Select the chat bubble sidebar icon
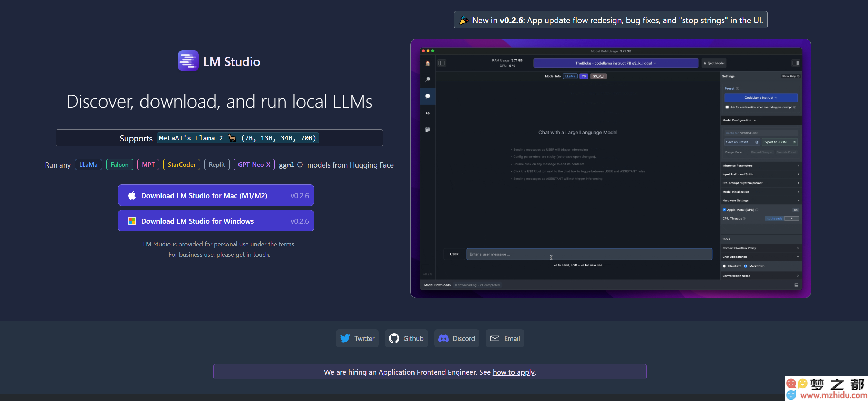The width and height of the screenshot is (868, 401). coord(428,96)
